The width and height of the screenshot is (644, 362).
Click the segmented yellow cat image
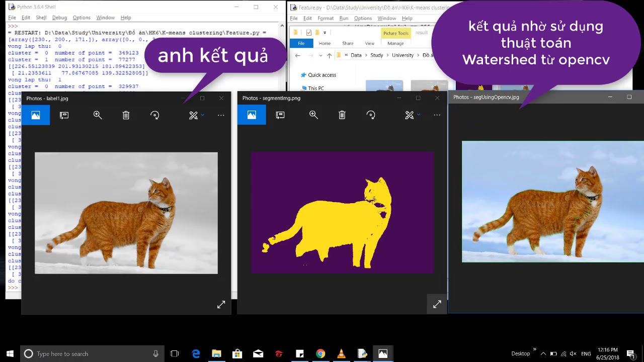[x=342, y=213]
